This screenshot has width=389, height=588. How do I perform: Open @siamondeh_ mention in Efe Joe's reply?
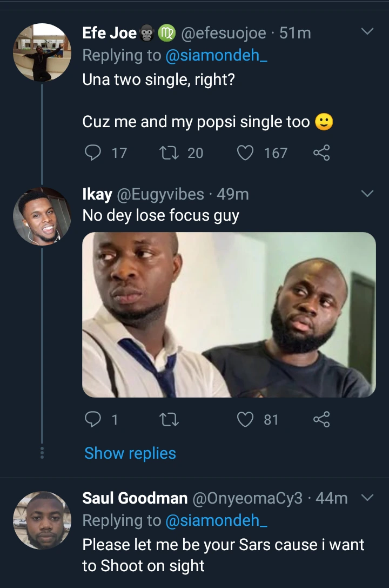pos(216,55)
